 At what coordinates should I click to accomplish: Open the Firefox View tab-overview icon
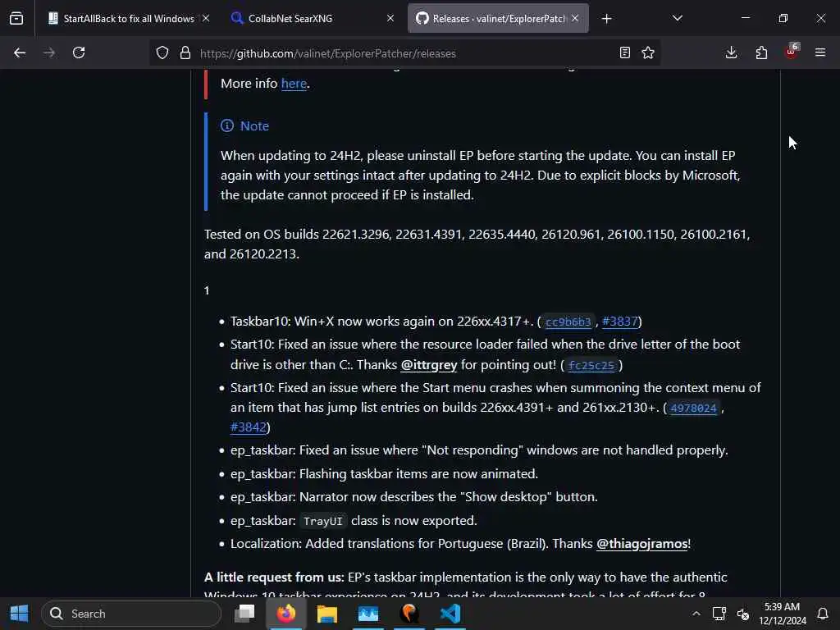pyautogui.click(x=16, y=19)
